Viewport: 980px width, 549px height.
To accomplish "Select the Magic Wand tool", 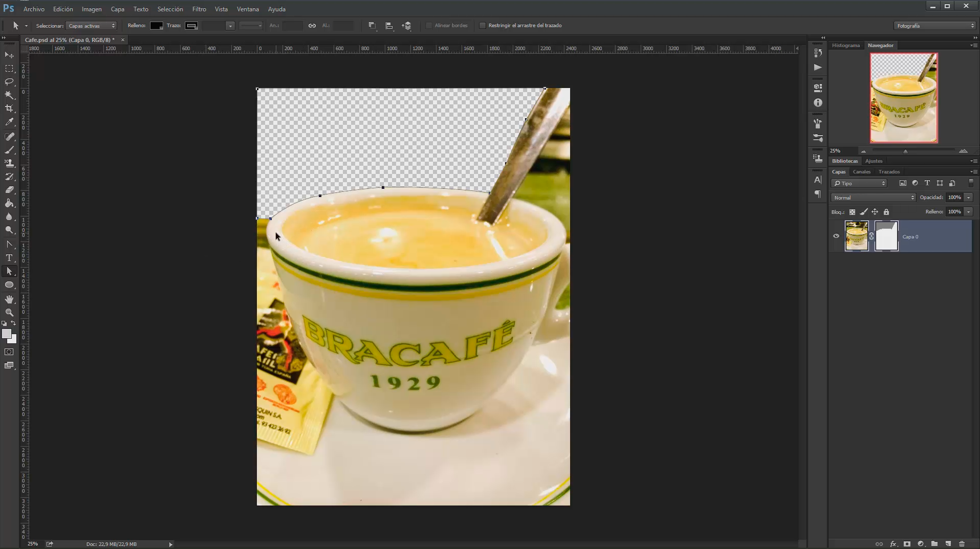I will pyautogui.click(x=9, y=95).
